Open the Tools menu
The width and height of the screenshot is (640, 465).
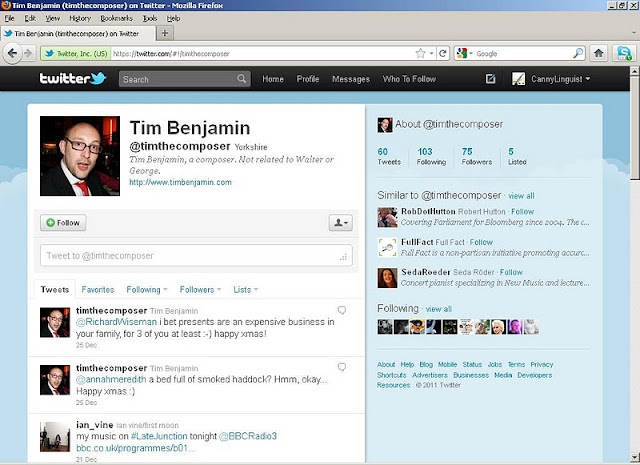point(150,18)
